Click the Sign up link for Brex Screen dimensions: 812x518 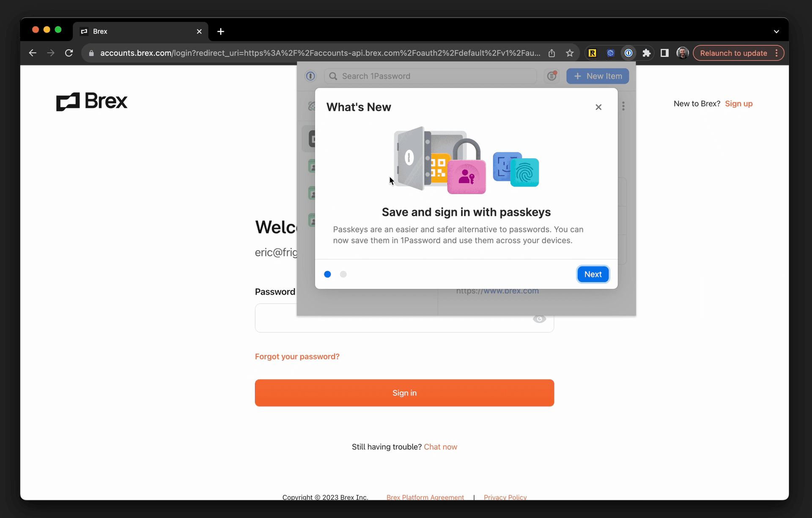point(738,104)
